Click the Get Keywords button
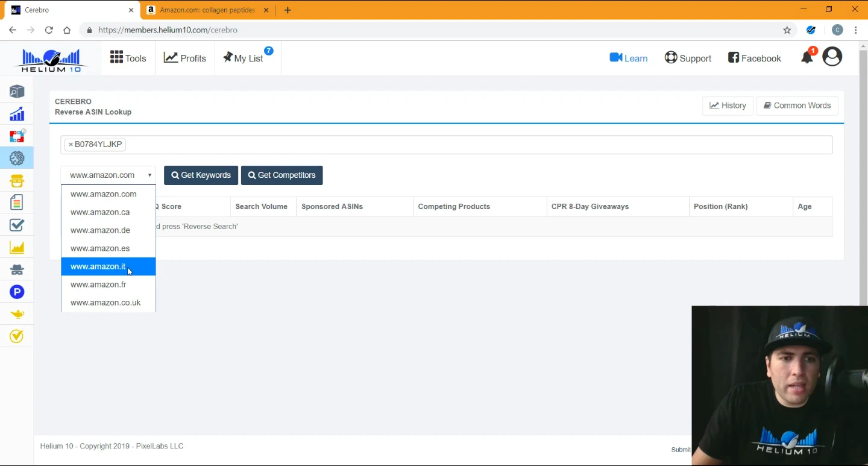868x466 pixels. 201,175
